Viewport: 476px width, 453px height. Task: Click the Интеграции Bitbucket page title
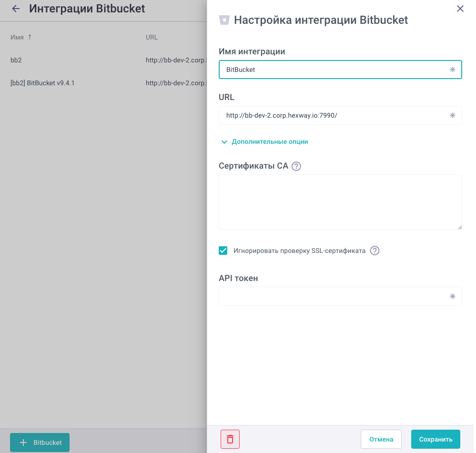coord(87,9)
